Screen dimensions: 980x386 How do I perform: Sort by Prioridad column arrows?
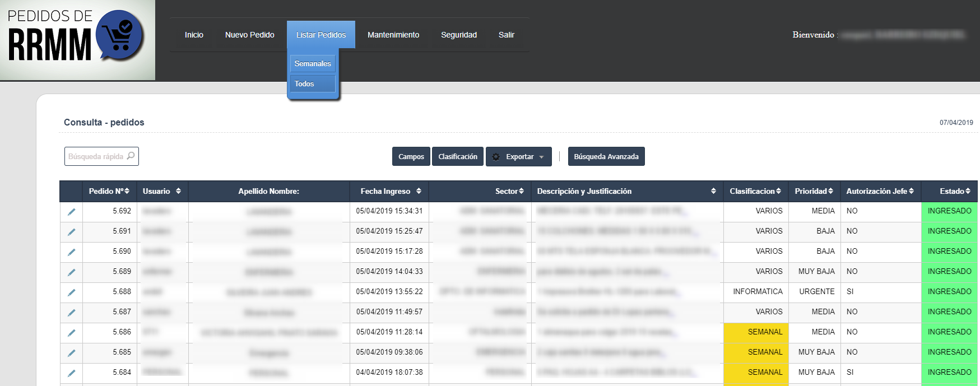(830, 191)
